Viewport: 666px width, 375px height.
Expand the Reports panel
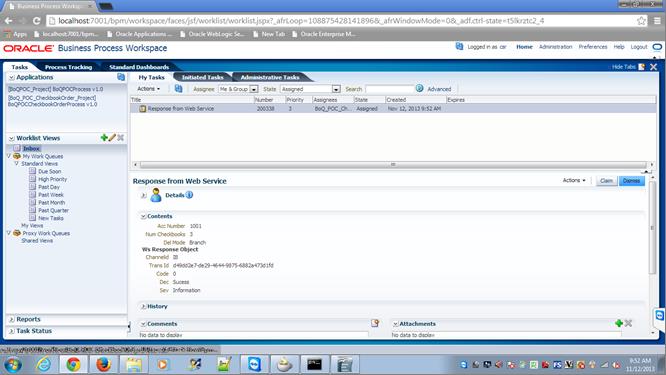pyautogui.click(x=11, y=319)
